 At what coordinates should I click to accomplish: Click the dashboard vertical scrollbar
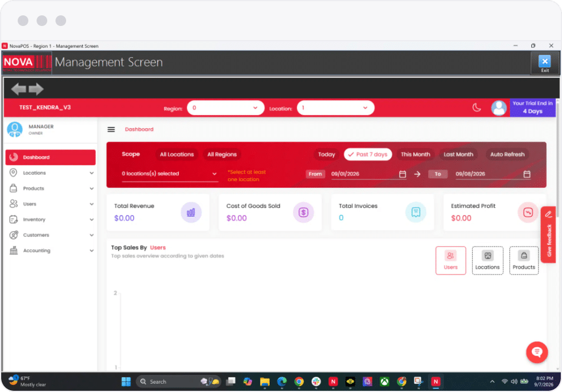tap(557, 161)
